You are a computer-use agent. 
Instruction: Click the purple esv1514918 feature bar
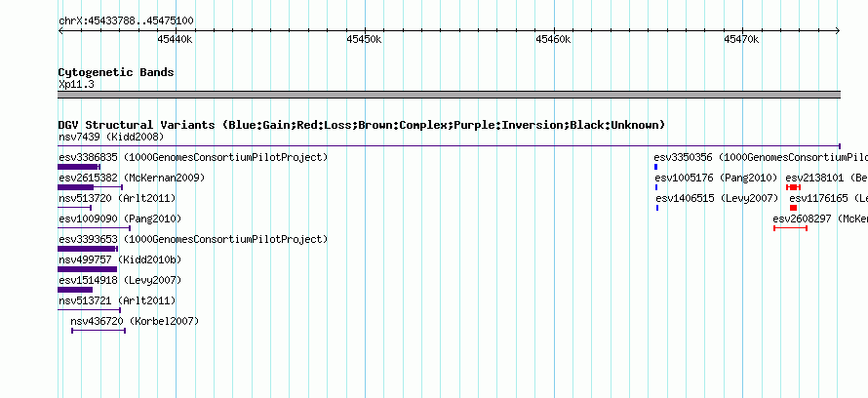coord(75,290)
